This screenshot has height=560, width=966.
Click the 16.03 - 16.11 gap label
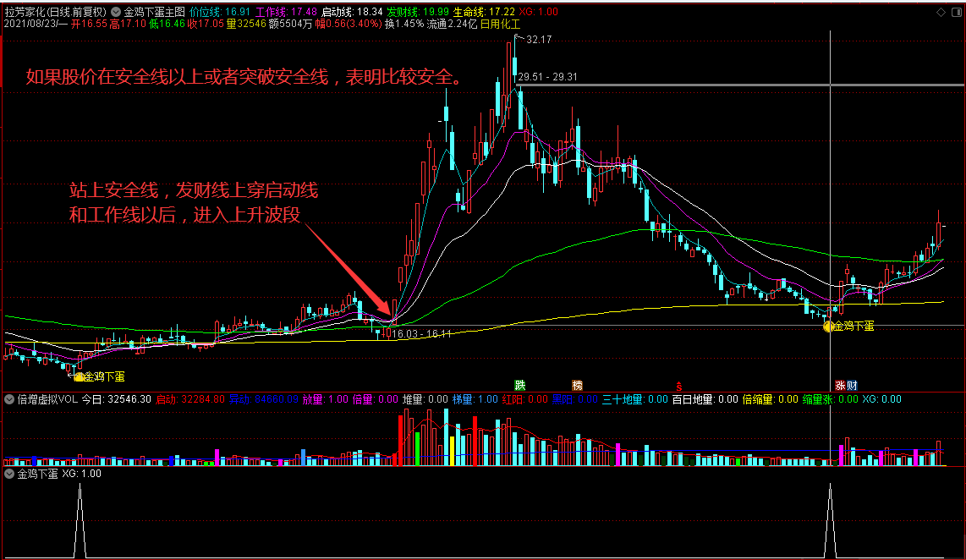pyautogui.click(x=421, y=334)
